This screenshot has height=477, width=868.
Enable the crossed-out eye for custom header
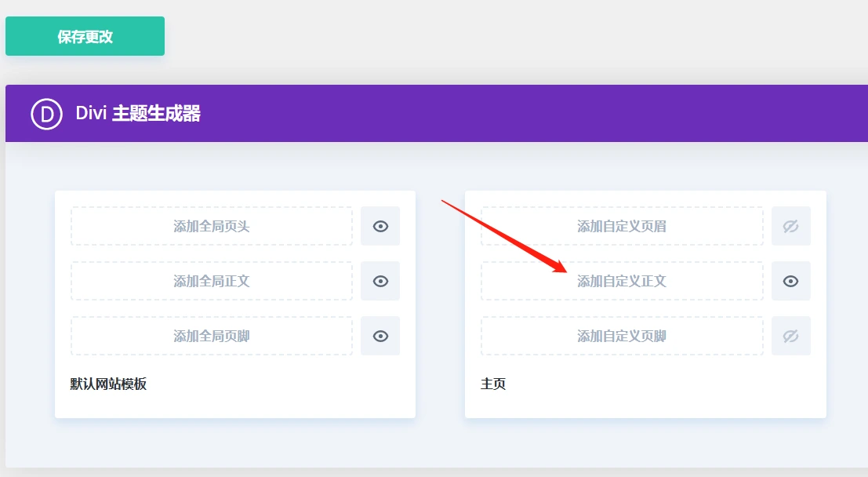coord(791,226)
